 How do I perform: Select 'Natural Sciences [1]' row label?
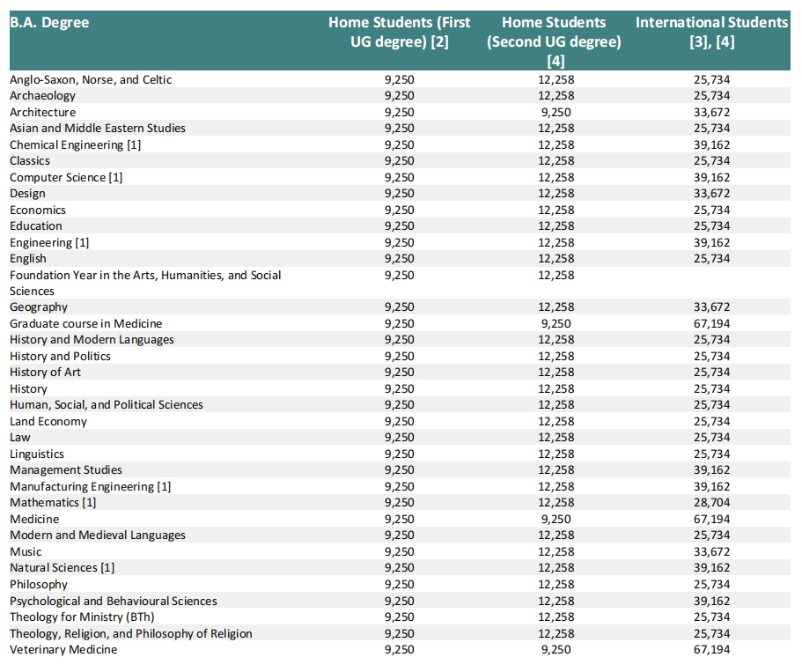[x=62, y=567]
